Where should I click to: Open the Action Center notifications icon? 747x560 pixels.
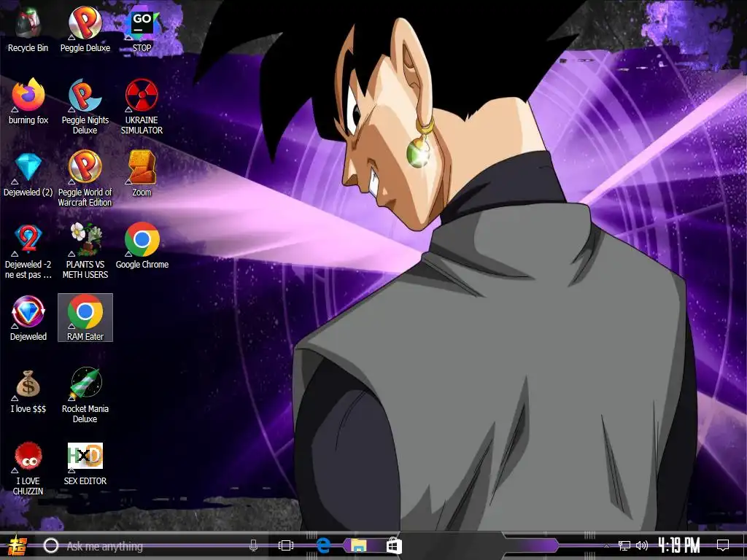click(723, 545)
